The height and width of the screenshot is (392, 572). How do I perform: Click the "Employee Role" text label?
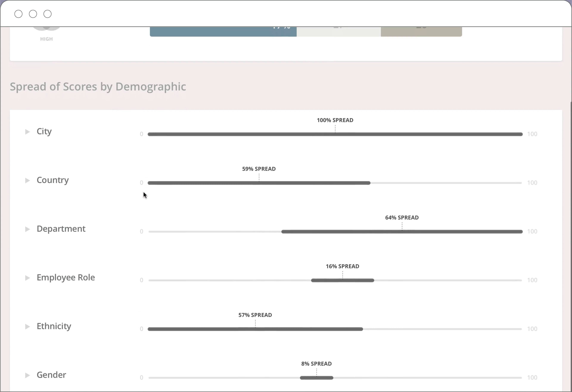(66, 277)
